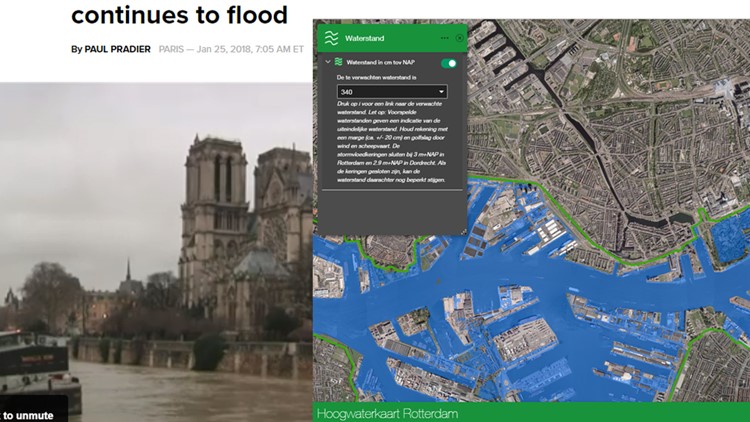
Task: Collapse the Waterstand in cm tov NAP section
Action: point(326,63)
